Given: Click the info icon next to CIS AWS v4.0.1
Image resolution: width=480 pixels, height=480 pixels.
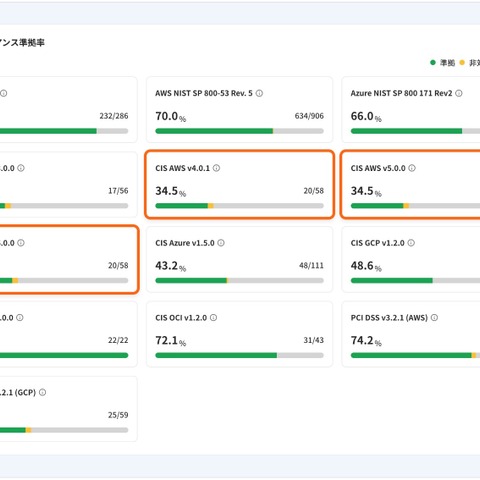Looking at the screenshot, I should pos(216,168).
